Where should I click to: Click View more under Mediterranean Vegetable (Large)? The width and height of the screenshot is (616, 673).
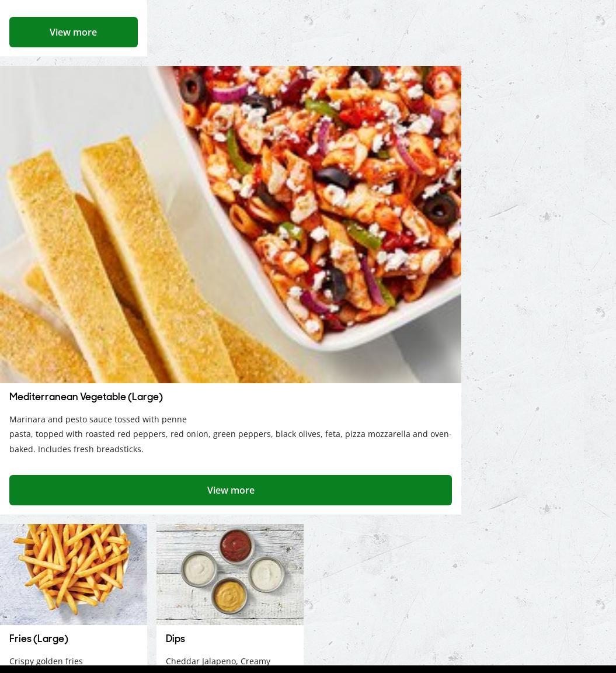coord(231,490)
